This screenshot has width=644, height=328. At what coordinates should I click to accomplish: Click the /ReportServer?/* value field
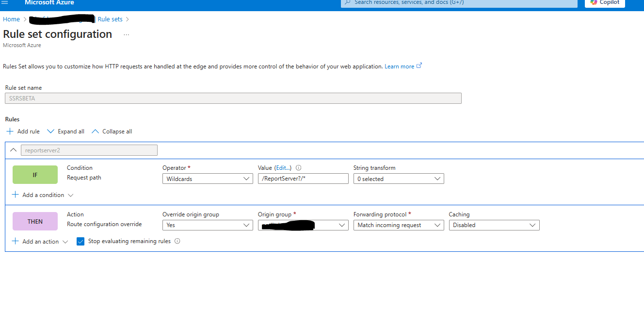click(x=303, y=179)
